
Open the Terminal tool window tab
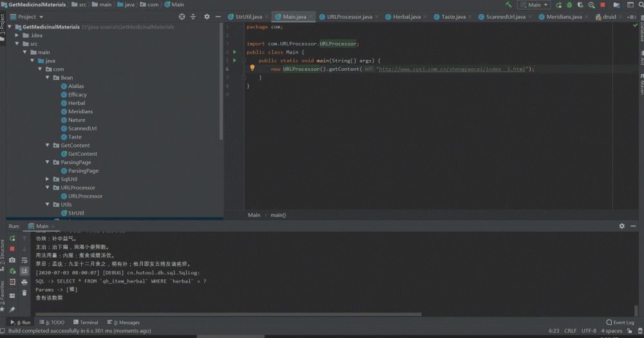85,323
